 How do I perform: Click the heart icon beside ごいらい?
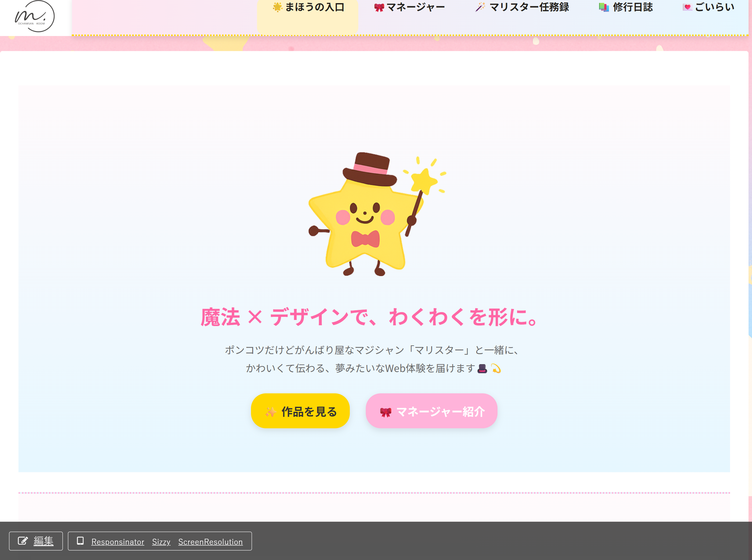click(687, 8)
